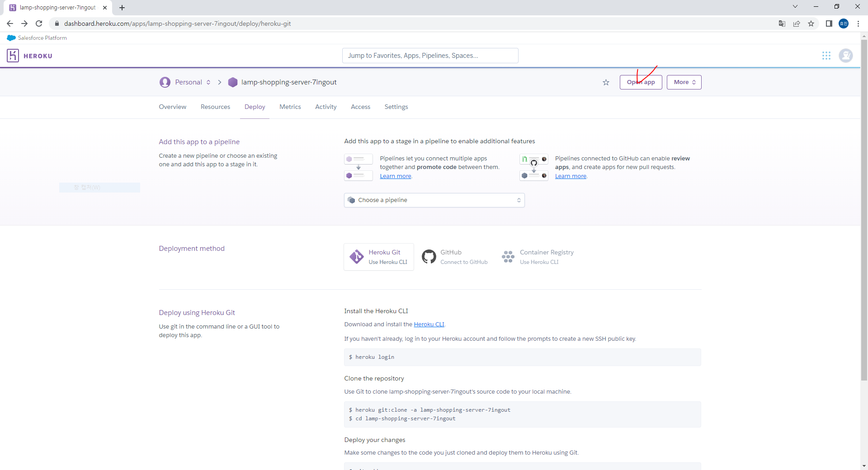
Task: Open the Chrome three-dot menu
Action: [858, 23]
